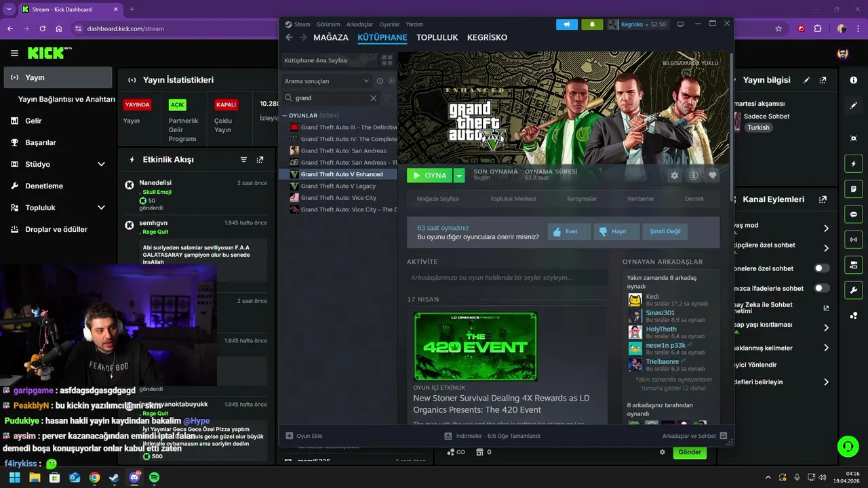Open Tartışmalar tab for GTA V

point(582,199)
